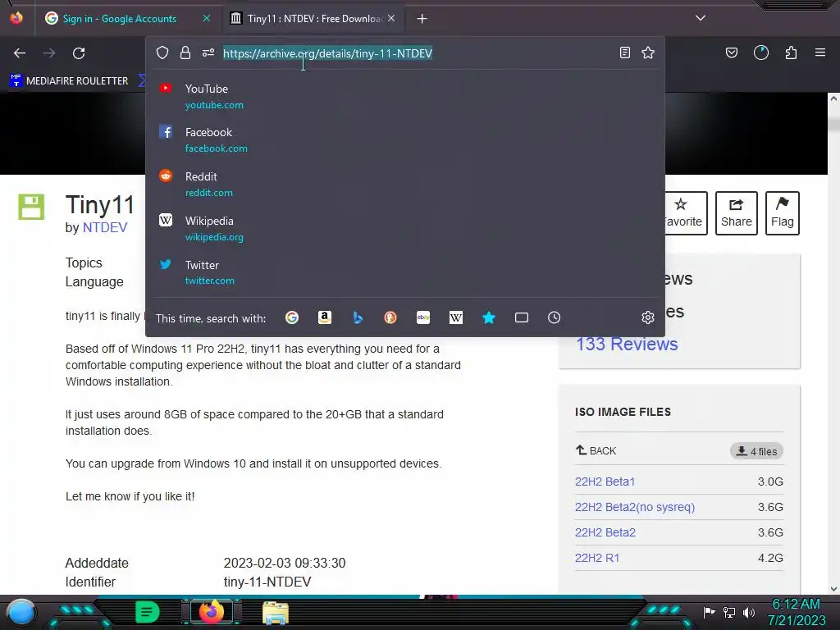Click BACK in ISO image files

pyautogui.click(x=596, y=450)
